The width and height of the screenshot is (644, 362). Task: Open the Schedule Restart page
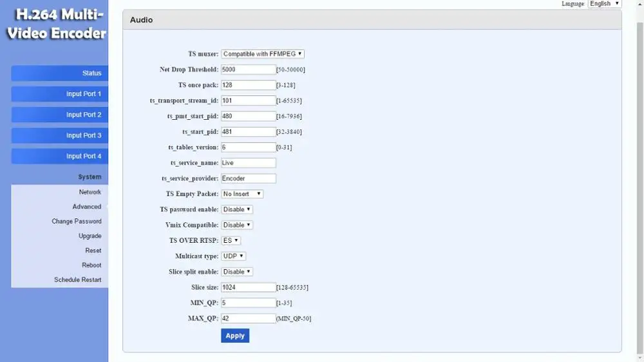(x=78, y=280)
